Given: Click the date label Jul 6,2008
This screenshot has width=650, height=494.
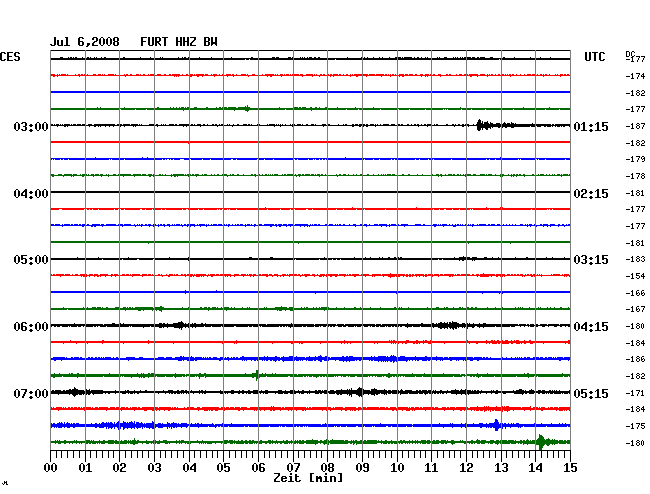Looking at the screenshot, I should tap(85, 42).
